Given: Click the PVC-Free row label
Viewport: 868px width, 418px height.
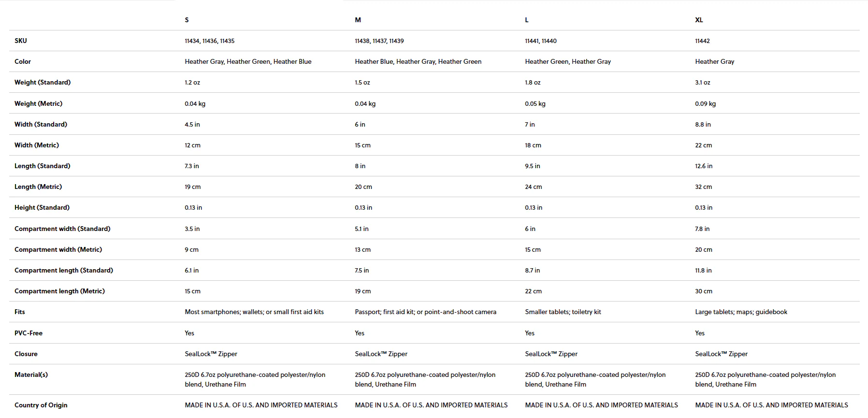Looking at the screenshot, I should [29, 333].
